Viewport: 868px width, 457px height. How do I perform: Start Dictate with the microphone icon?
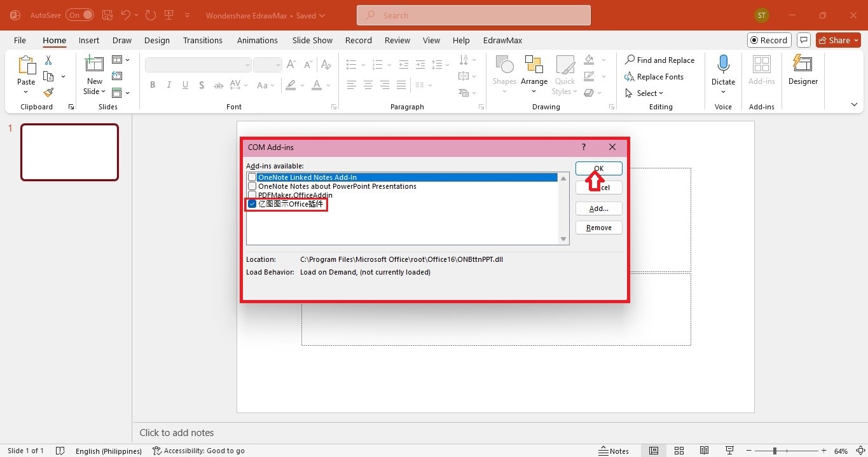pyautogui.click(x=723, y=65)
